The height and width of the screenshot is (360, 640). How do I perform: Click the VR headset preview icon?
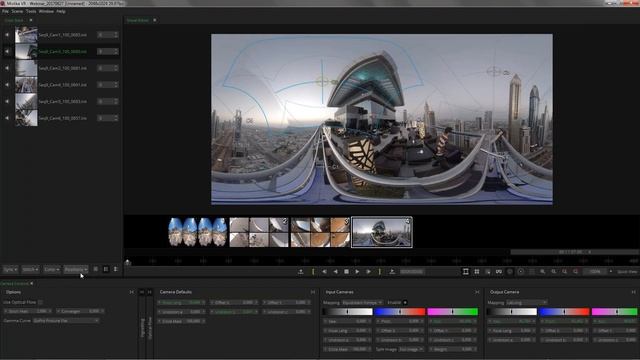(499, 271)
